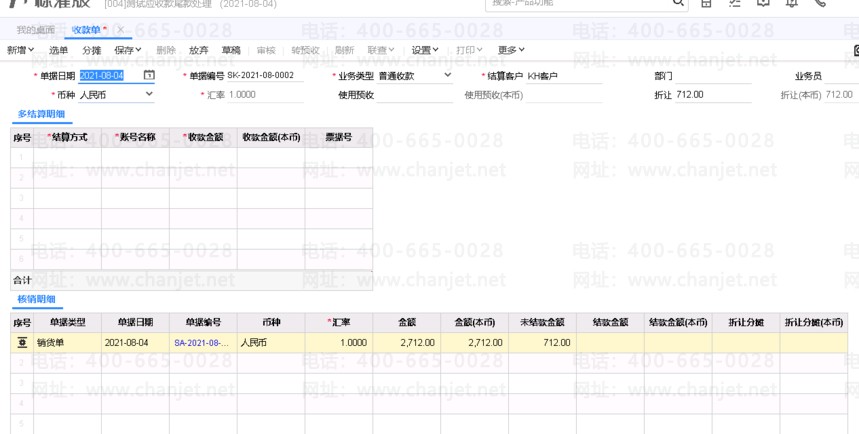Click the 折让分摊 column header

746,322
